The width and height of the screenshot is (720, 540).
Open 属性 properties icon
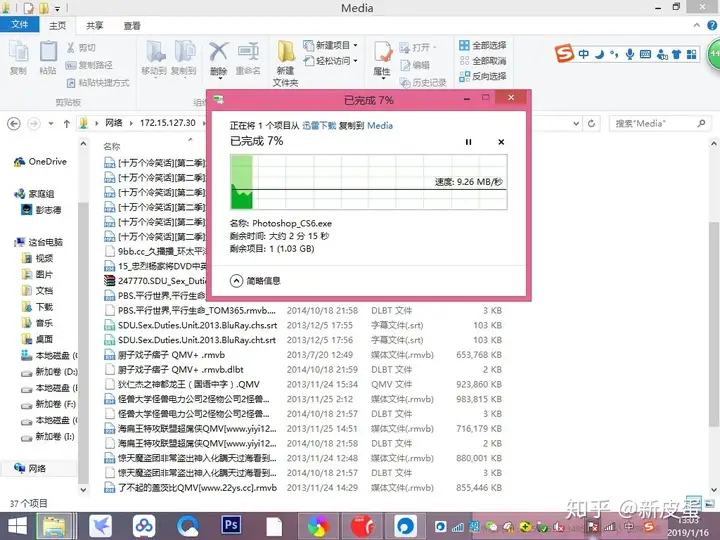coord(382,59)
